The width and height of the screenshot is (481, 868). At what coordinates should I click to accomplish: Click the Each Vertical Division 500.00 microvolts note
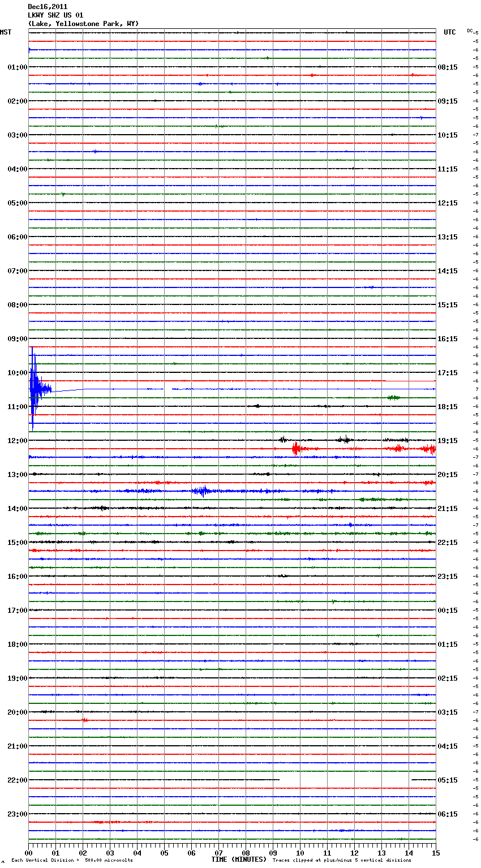pyautogui.click(x=72, y=860)
